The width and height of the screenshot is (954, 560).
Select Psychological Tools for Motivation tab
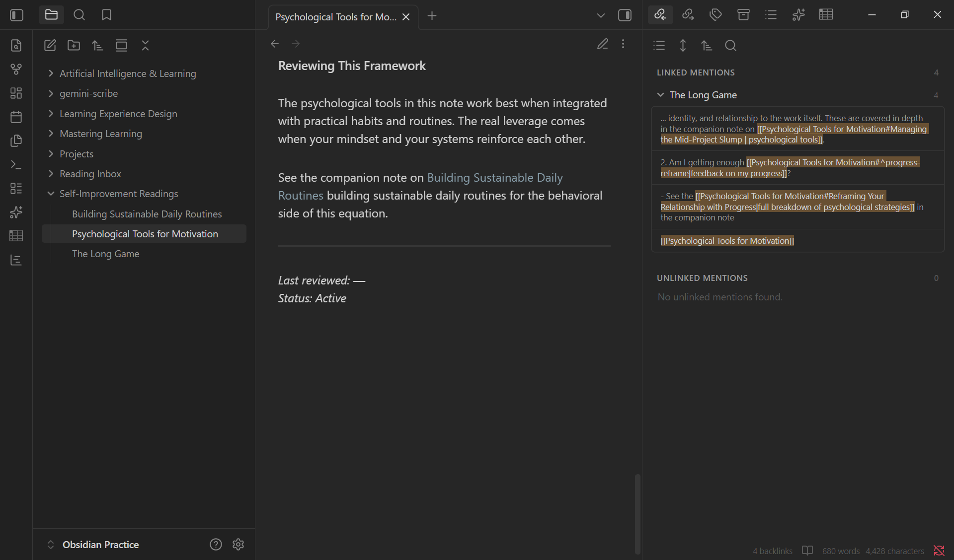coord(336,17)
